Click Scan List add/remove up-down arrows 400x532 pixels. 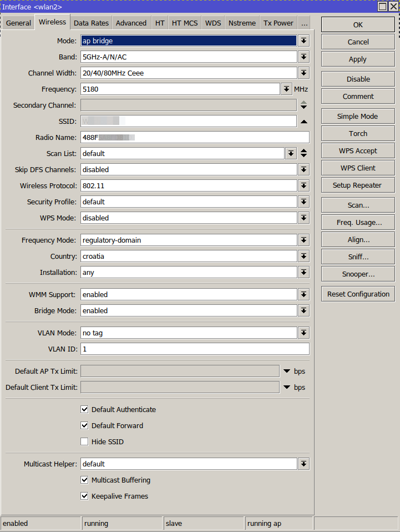click(x=303, y=153)
